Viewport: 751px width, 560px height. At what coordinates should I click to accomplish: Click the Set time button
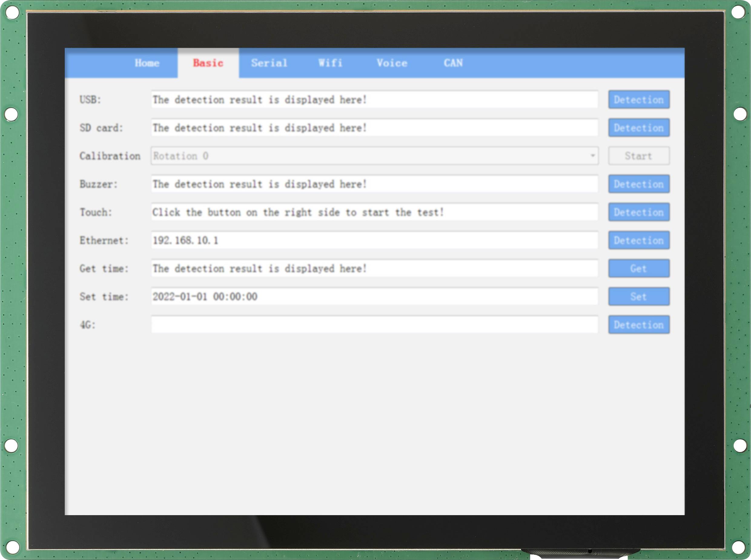click(x=638, y=297)
